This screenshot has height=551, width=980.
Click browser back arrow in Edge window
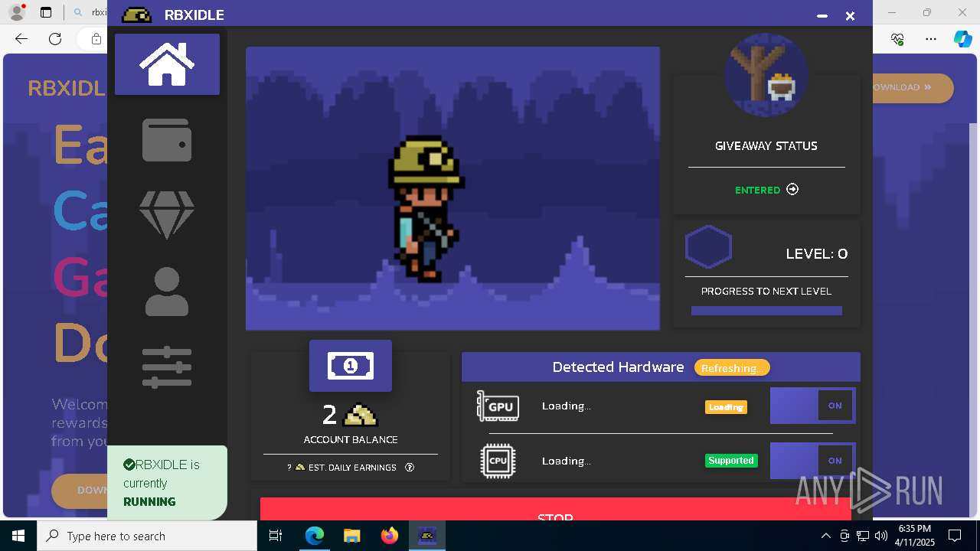tap(21, 39)
